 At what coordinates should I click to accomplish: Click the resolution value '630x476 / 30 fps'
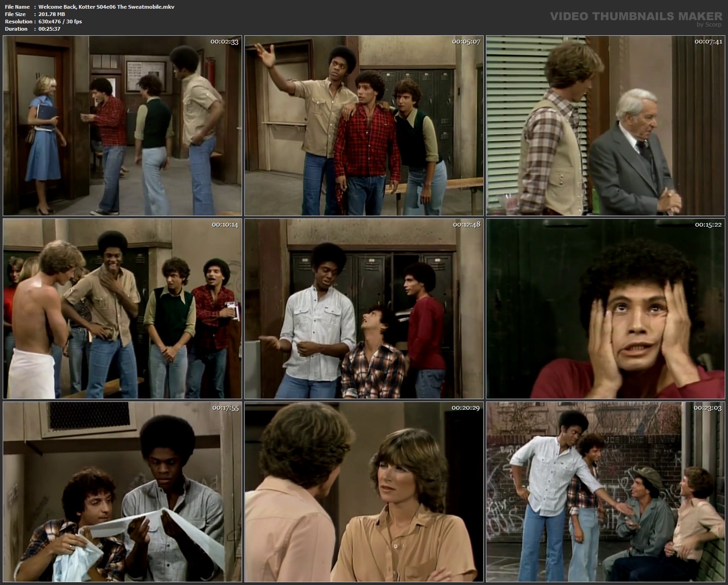point(60,22)
